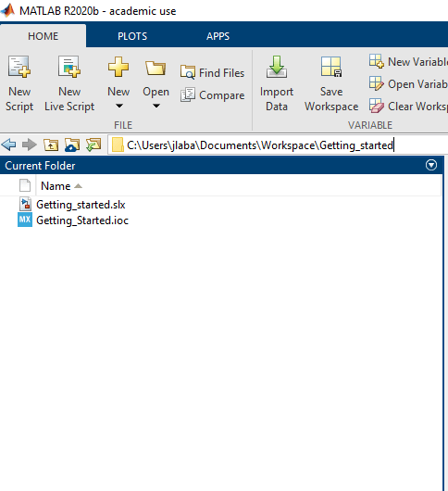Create a New Live Script
The image size is (448, 491).
tap(69, 84)
